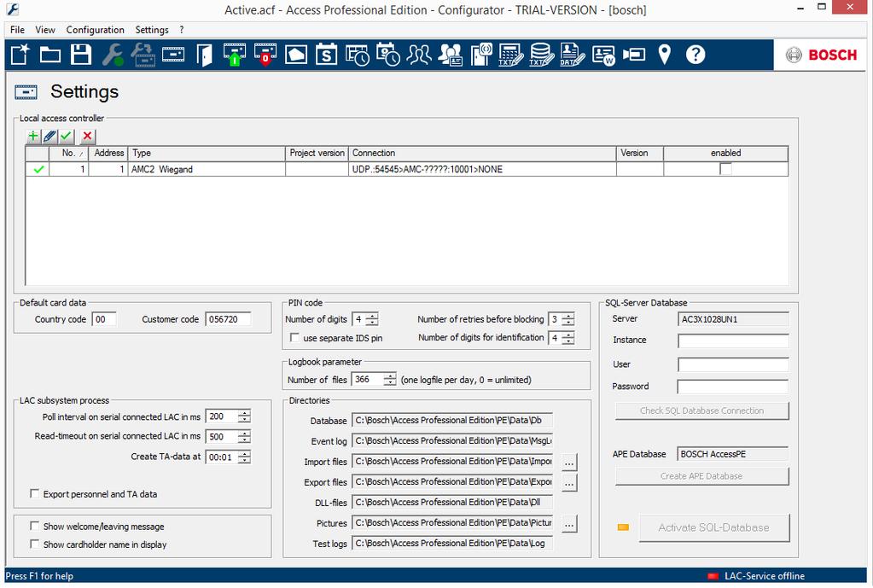Delete controller with the red X icon
Screen dimensions: 873x588
tap(87, 136)
